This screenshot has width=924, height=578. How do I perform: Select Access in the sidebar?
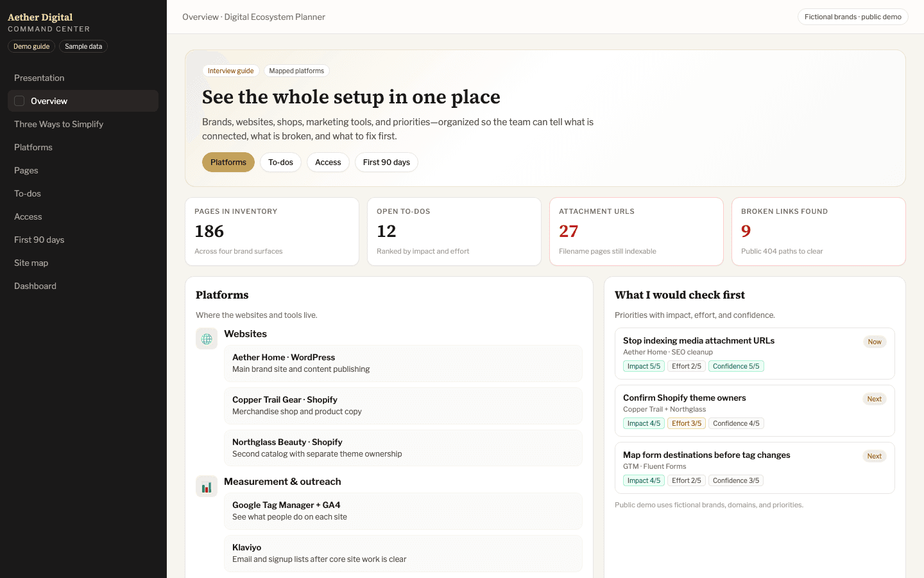click(x=83, y=216)
